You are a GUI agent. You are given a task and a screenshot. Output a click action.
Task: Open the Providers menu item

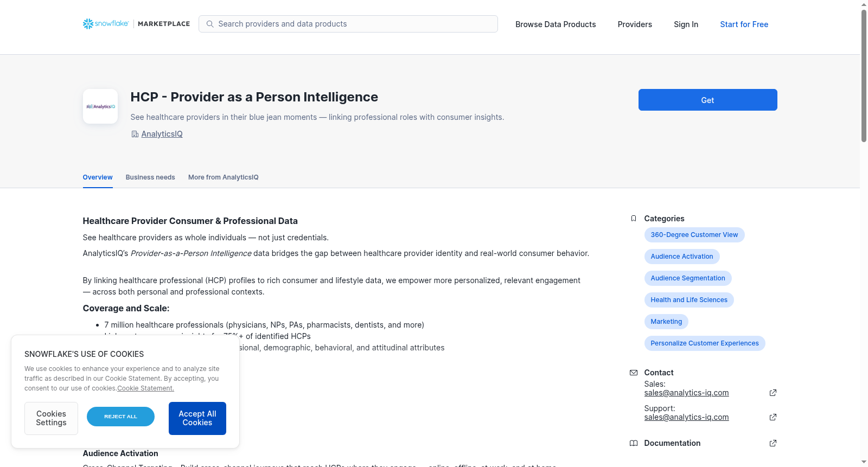[635, 24]
